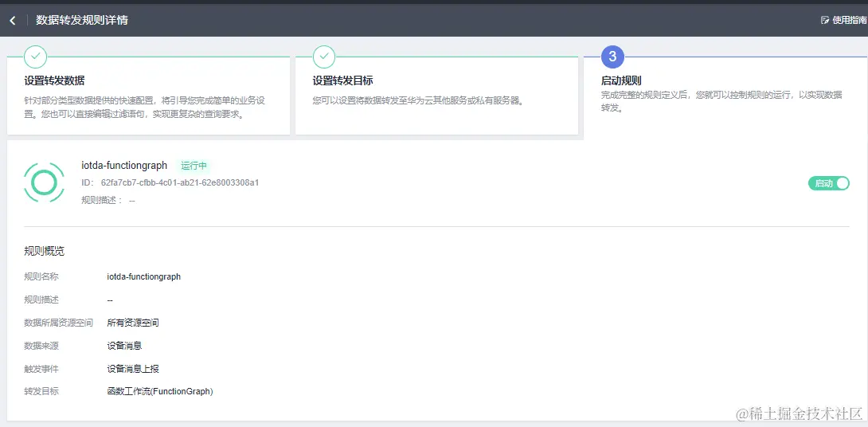Image resolution: width=868 pixels, height=427 pixels.
Task: Click the 规则描述 label under the ID
Action: pyautogui.click(x=102, y=200)
